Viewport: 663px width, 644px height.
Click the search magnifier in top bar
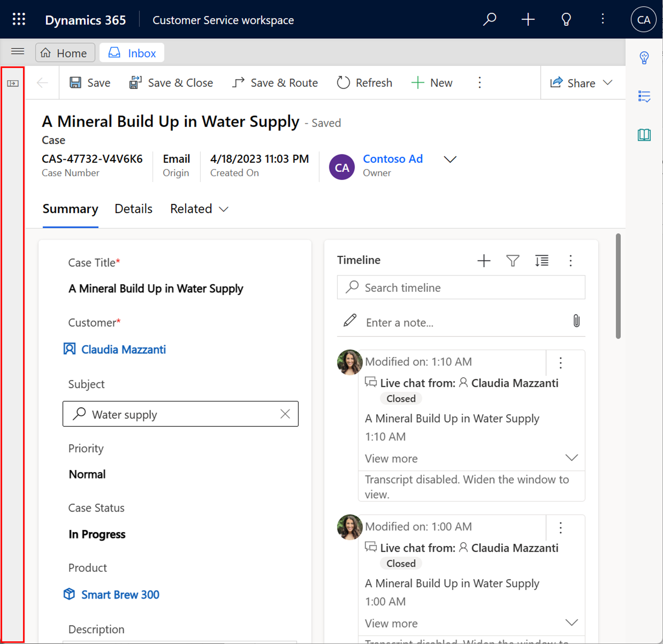[x=489, y=19]
